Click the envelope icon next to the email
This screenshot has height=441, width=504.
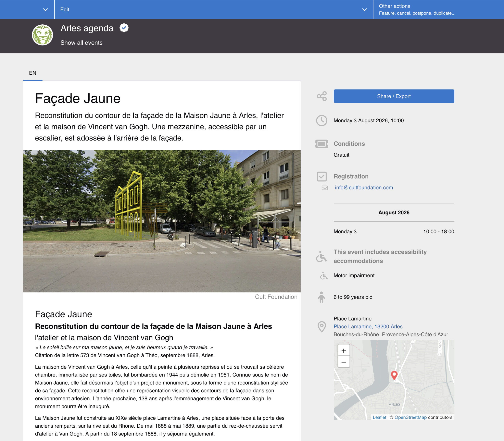[324, 188]
